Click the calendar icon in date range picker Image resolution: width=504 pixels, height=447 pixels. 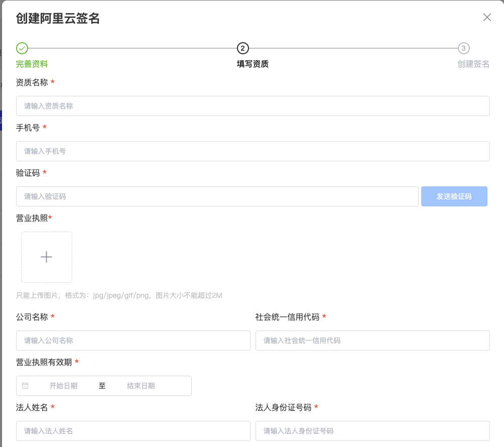[x=25, y=386]
